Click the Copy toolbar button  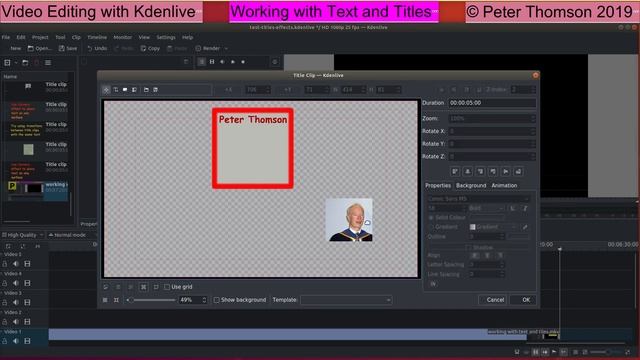(150, 48)
